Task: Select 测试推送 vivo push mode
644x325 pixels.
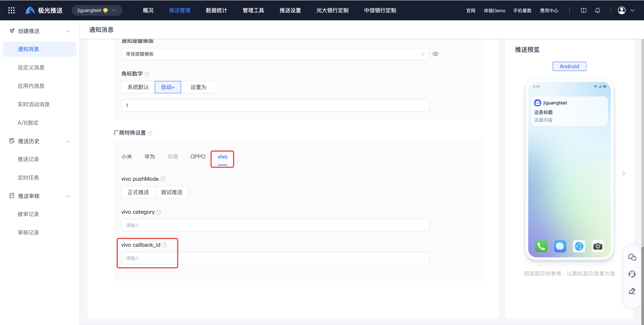Action: [171, 192]
